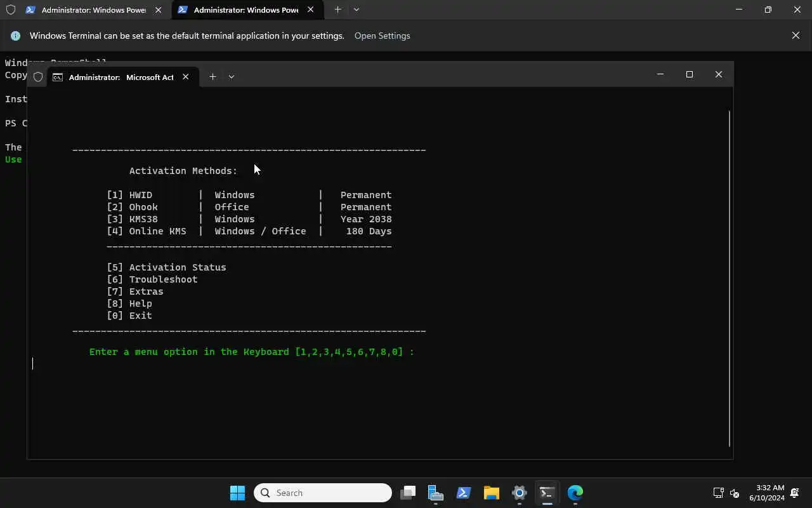The image size is (812, 508).
Task: Open the notification bell in system tray
Action: coord(795,493)
